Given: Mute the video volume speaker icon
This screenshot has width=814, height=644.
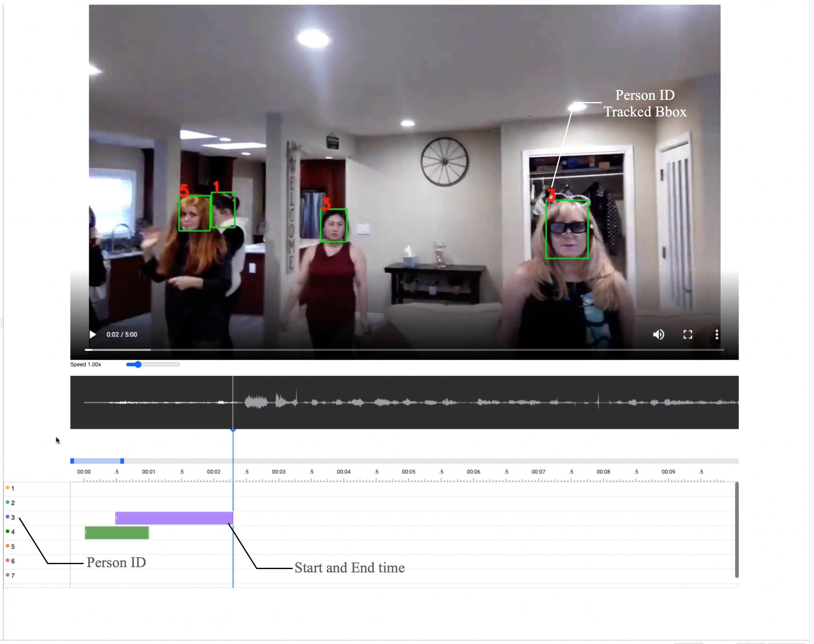Looking at the screenshot, I should click(658, 334).
